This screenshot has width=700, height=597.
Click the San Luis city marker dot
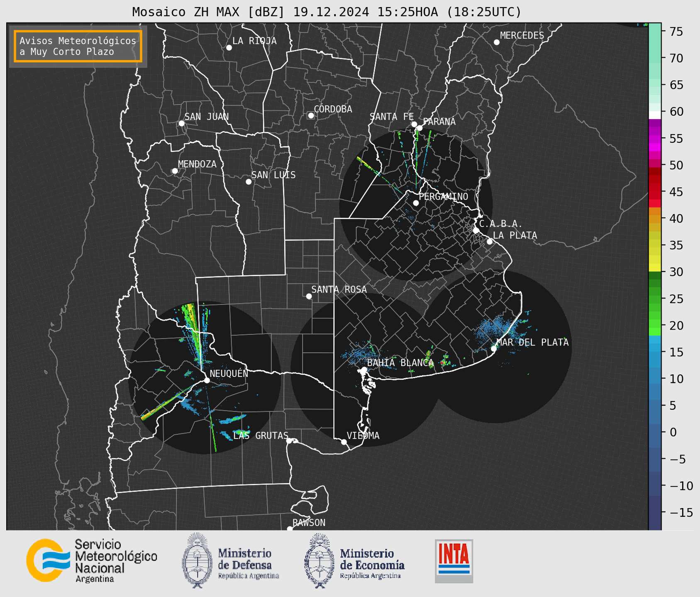click(249, 182)
